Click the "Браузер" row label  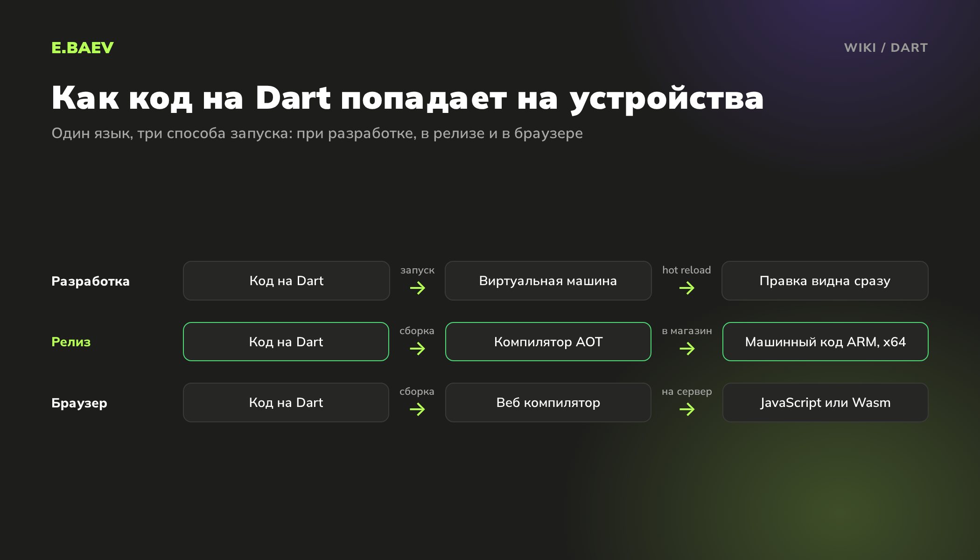point(79,403)
